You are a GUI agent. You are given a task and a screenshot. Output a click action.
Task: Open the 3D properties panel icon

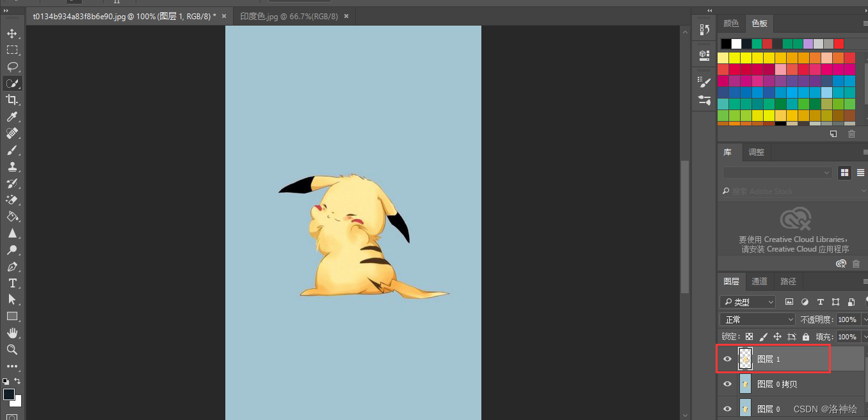[705, 54]
